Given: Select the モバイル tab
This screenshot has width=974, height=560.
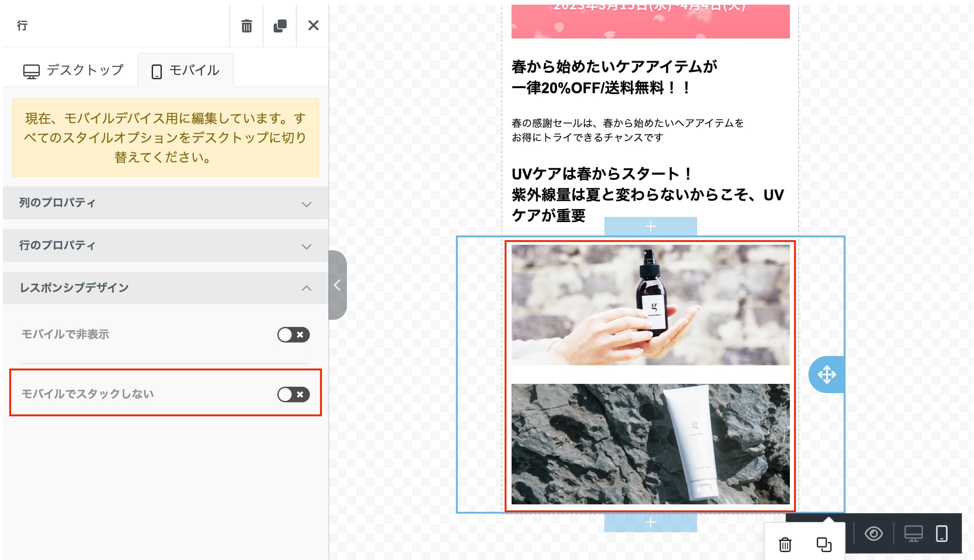Looking at the screenshot, I should point(186,70).
